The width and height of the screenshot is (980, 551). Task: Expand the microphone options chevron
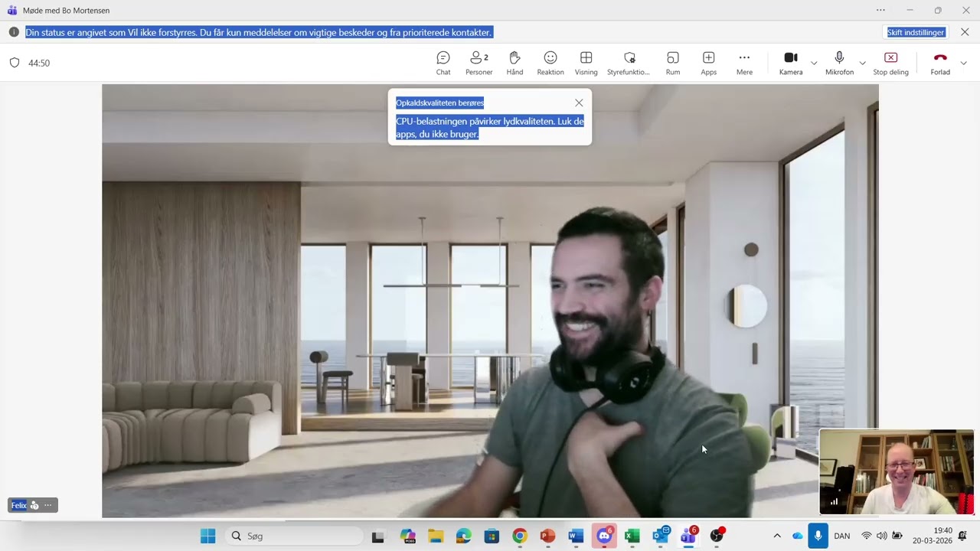(863, 63)
